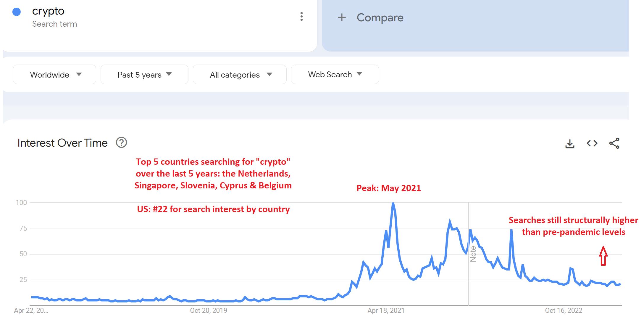Click the May 2021 peak on the chart line
644x322 pixels.
[x=393, y=203]
